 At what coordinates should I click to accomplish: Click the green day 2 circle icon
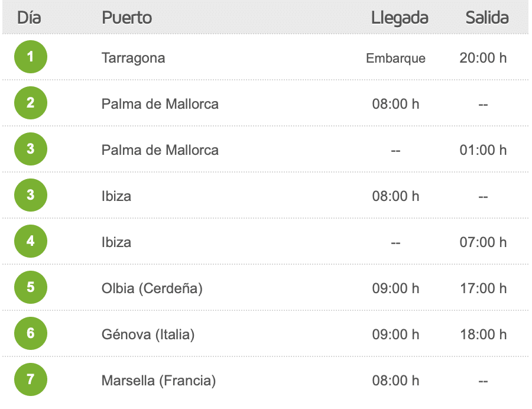[x=31, y=103]
